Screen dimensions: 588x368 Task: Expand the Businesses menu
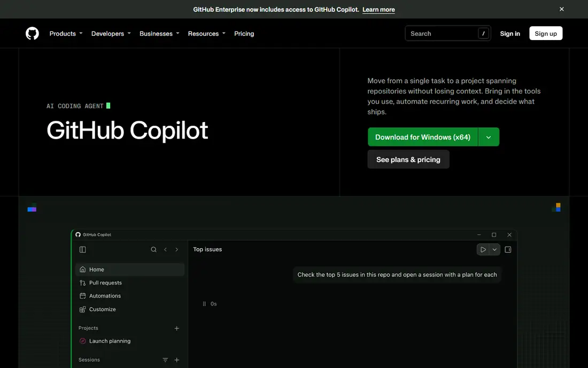(159, 33)
